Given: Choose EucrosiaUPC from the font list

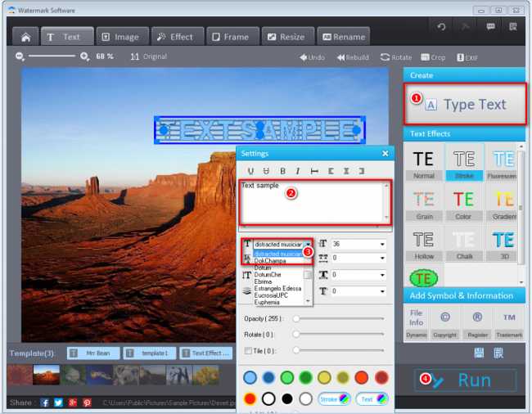Looking at the screenshot, I should pyautogui.click(x=271, y=295).
